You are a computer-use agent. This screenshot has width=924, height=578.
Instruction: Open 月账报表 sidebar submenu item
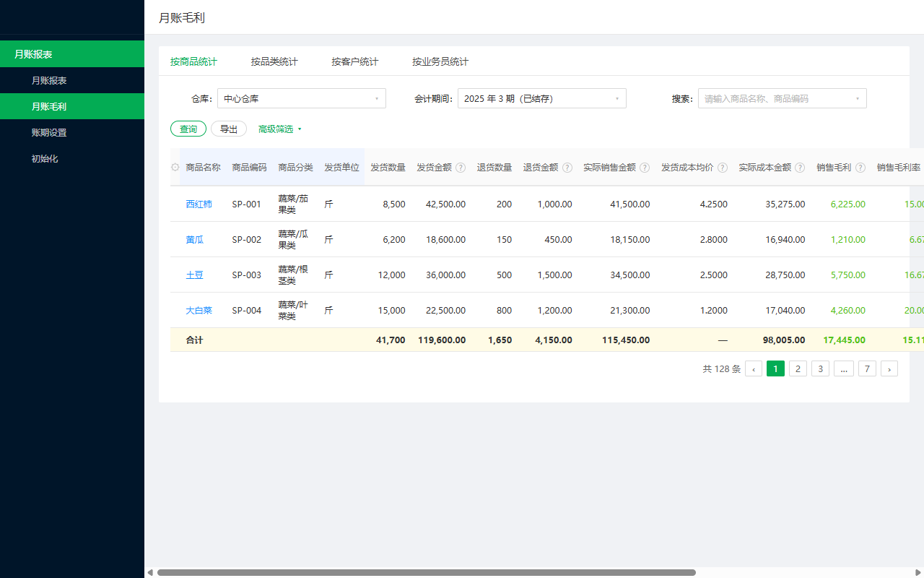click(72, 80)
